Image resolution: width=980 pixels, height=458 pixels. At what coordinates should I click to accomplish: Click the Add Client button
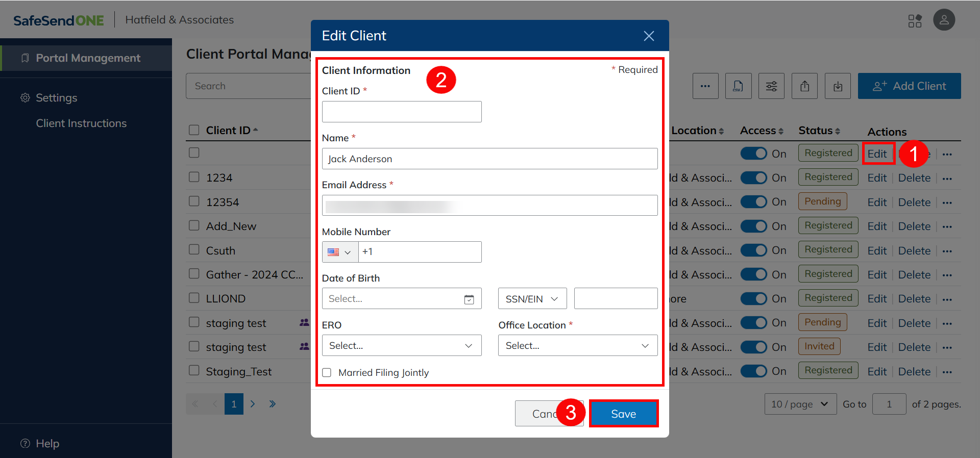(909, 86)
